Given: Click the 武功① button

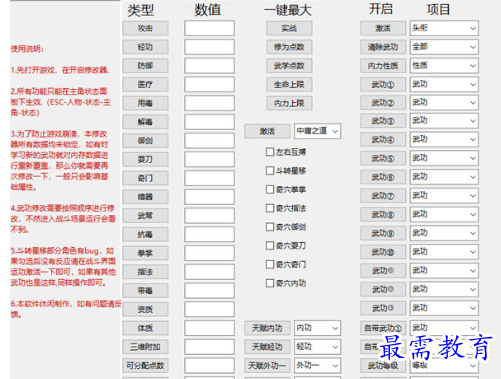Looking at the screenshot, I should pyautogui.click(x=383, y=85).
